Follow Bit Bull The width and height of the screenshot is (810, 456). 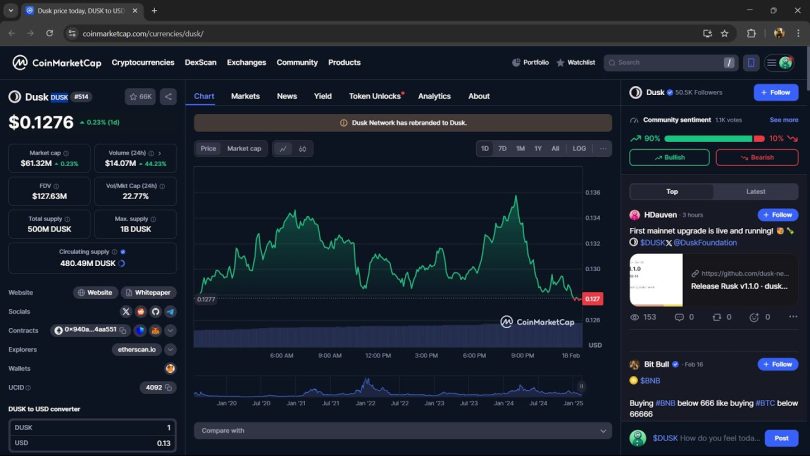pyautogui.click(x=778, y=364)
